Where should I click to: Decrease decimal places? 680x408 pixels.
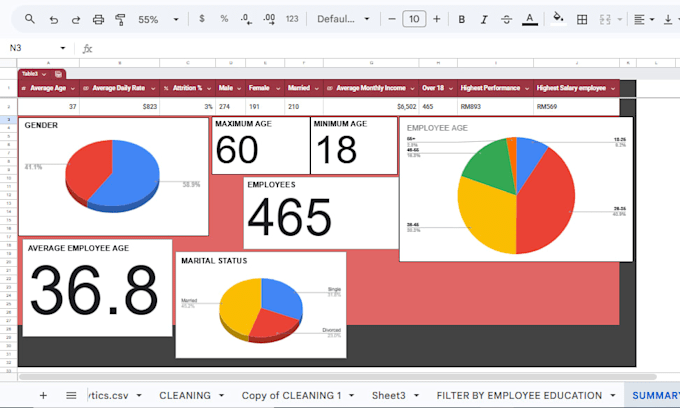[x=246, y=19]
